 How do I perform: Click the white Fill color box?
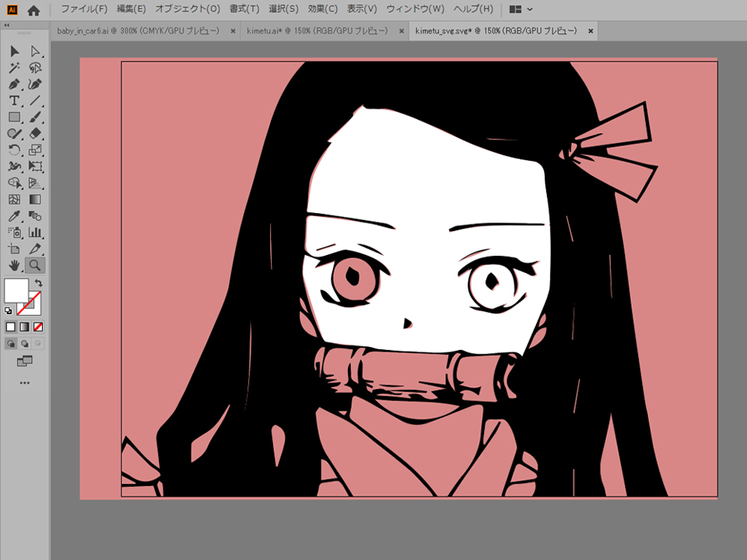click(x=16, y=290)
